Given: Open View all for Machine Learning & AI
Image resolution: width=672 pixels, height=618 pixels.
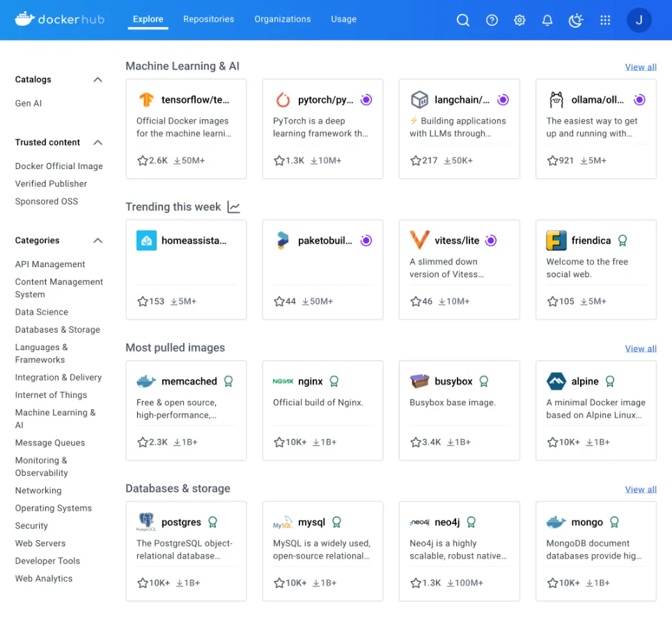Looking at the screenshot, I should point(640,67).
